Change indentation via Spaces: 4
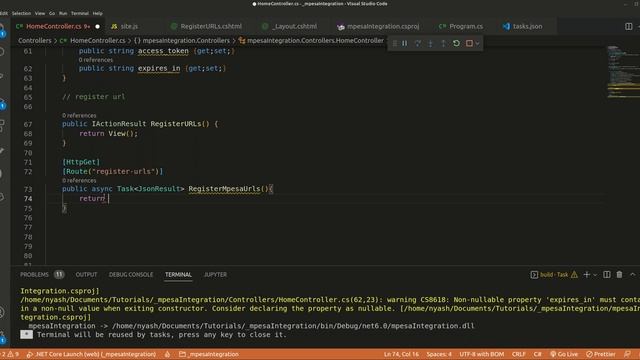This screenshot has width=640, height=360. tap(439, 354)
